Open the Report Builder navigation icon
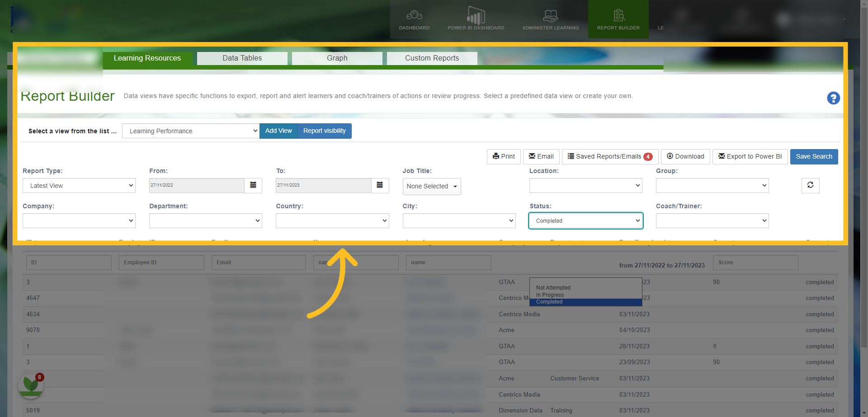Image resolution: width=868 pixels, height=417 pixels. point(618,19)
